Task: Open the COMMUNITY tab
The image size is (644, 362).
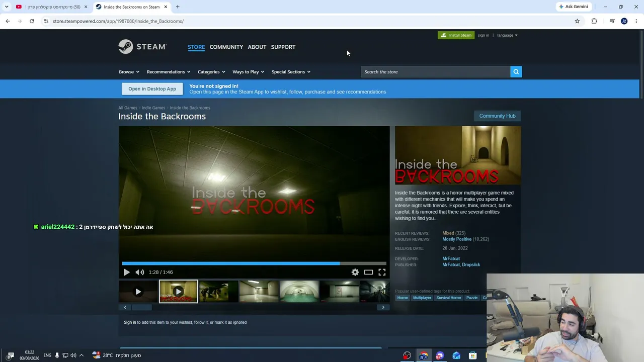Action: [226, 47]
